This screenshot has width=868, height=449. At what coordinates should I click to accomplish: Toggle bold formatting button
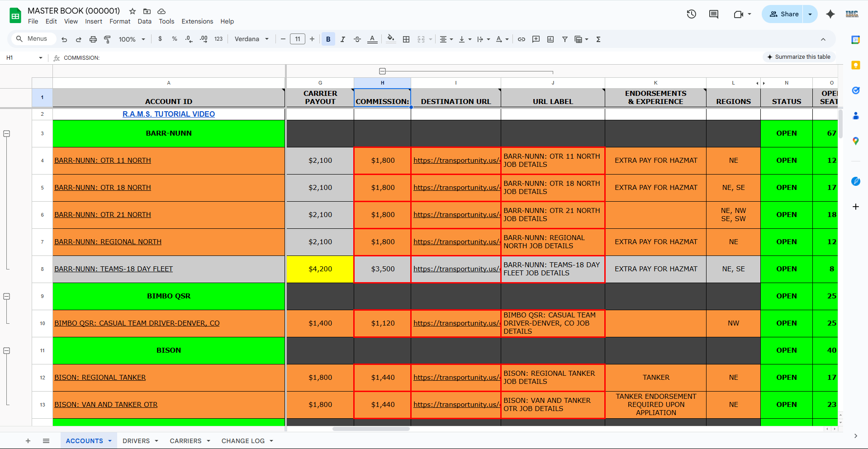328,39
